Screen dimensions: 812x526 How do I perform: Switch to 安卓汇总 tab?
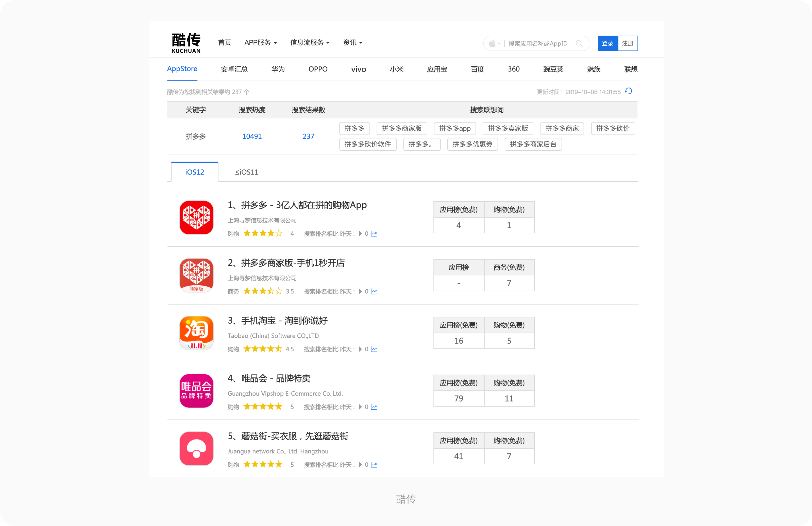click(x=234, y=69)
